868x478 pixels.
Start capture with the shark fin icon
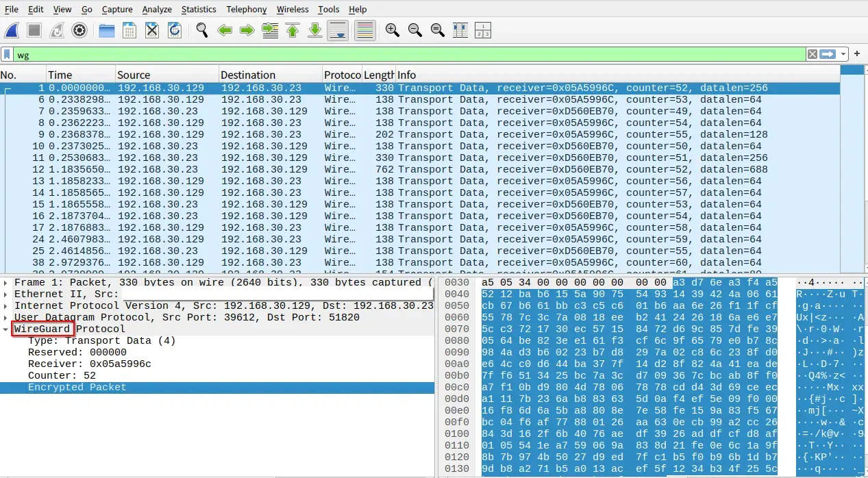coord(12,30)
